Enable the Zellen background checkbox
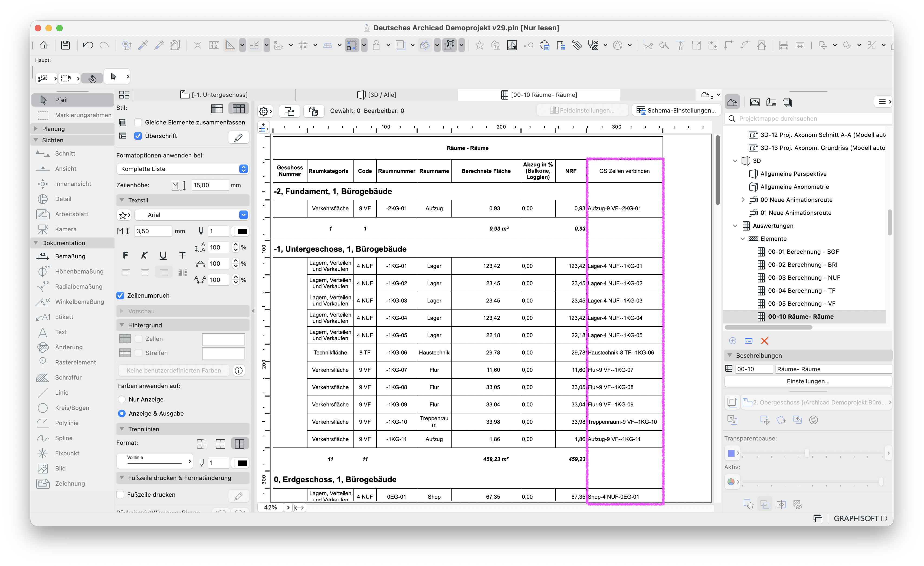This screenshot has height=566, width=924. pyautogui.click(x=139, y=339)
